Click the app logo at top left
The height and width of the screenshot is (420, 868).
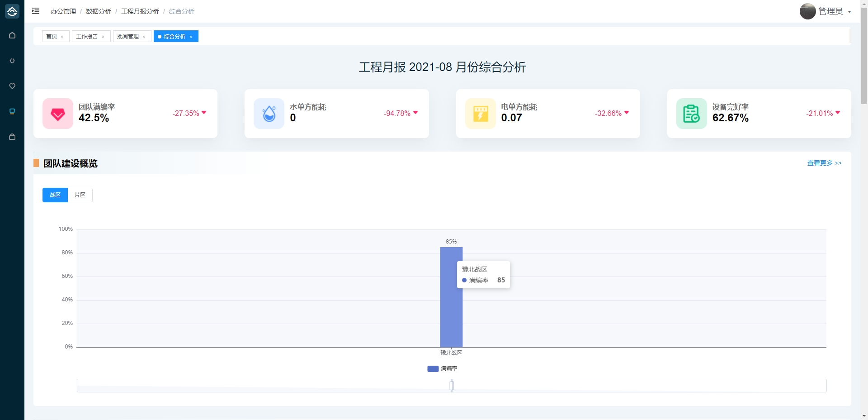12,11
